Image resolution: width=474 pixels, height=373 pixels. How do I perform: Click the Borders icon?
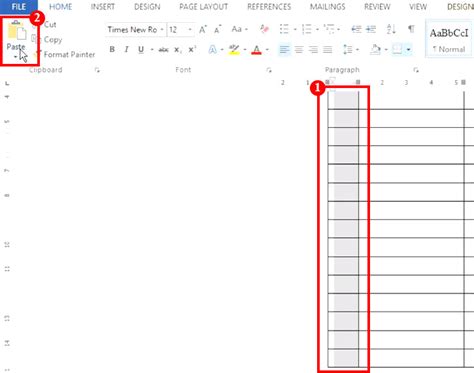pyautogui.click(x=397, y=49)
